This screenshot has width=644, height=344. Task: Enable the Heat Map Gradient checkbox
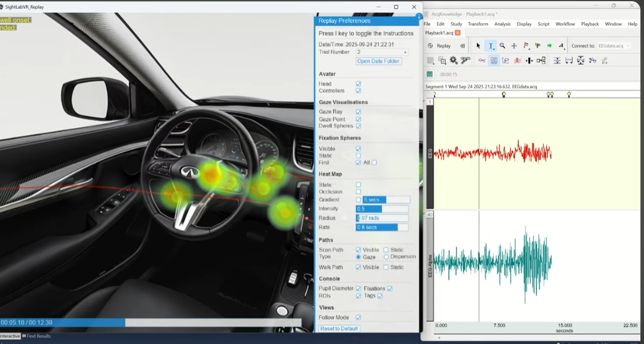[x=358, y=200]
